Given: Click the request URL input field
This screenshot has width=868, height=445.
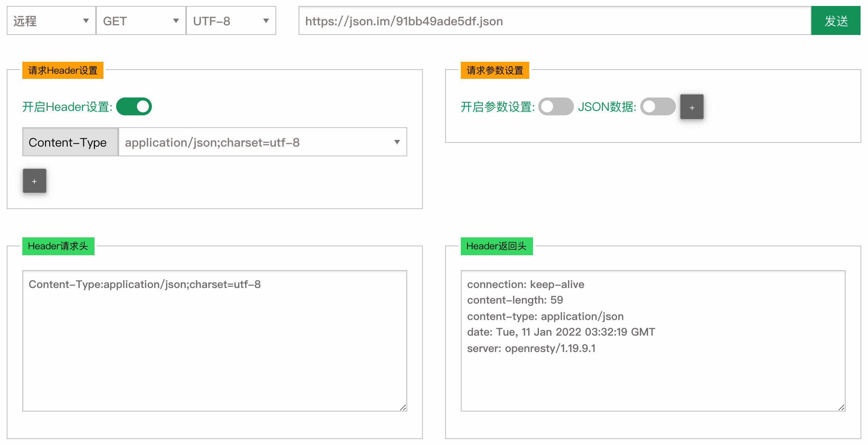Looking at the screenshot, I should coord(555,21).
